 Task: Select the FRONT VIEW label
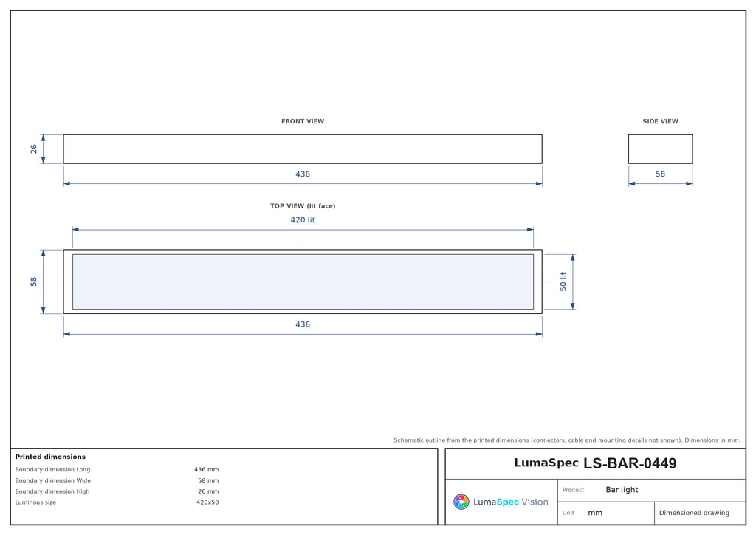click(303, 122)
